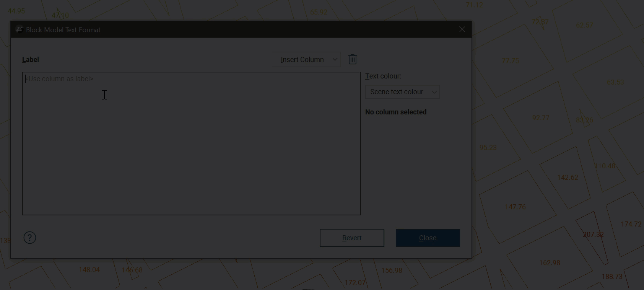This screenshot has height=290, width=644.
Task: Focus the Label text input area
Action: [191, 143]
